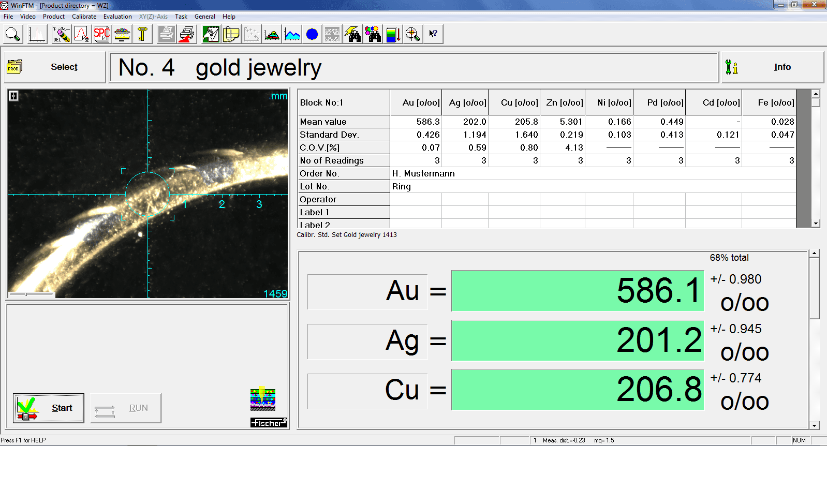Image resolution: width=827 pixels, height=504 pixels.
Task: Click the Standard Dev. row label
Action: click(x=344, y=135)
